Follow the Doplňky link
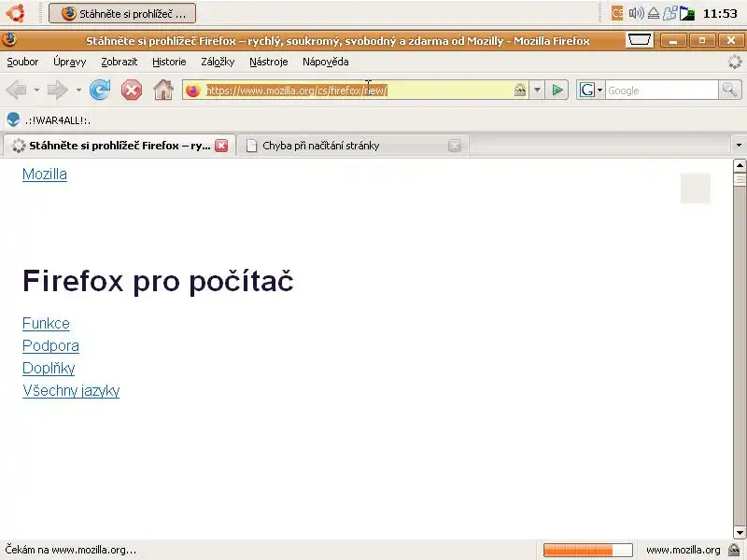This screenshot has height=560, width=747. point(49,368)
